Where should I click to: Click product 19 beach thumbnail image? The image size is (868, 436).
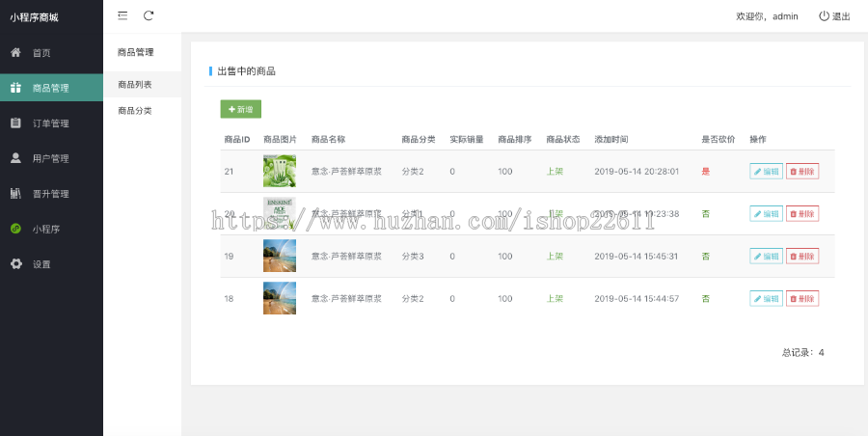(280, 256)
